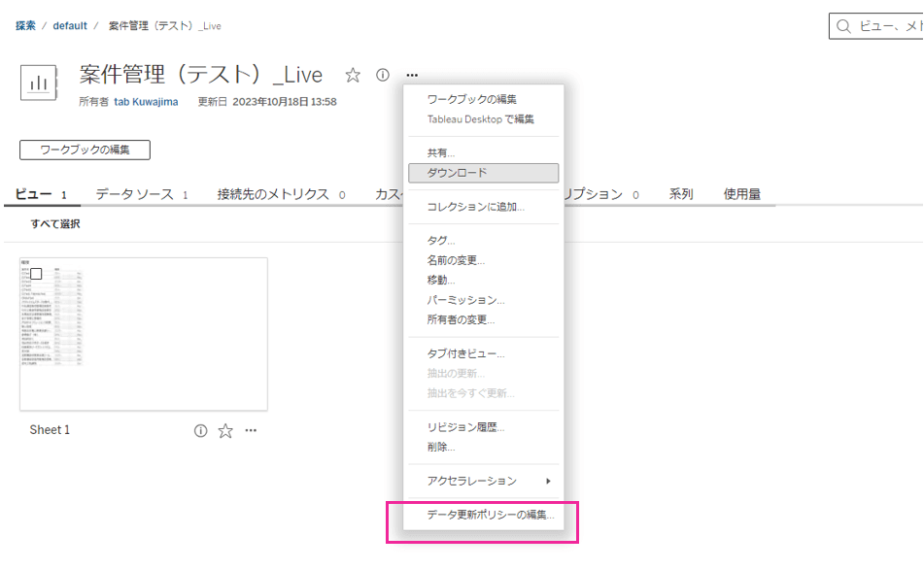Open workbook details info icon near title
Image resolution: width=924 pixels, height=569 pixels.
(383, 75)
